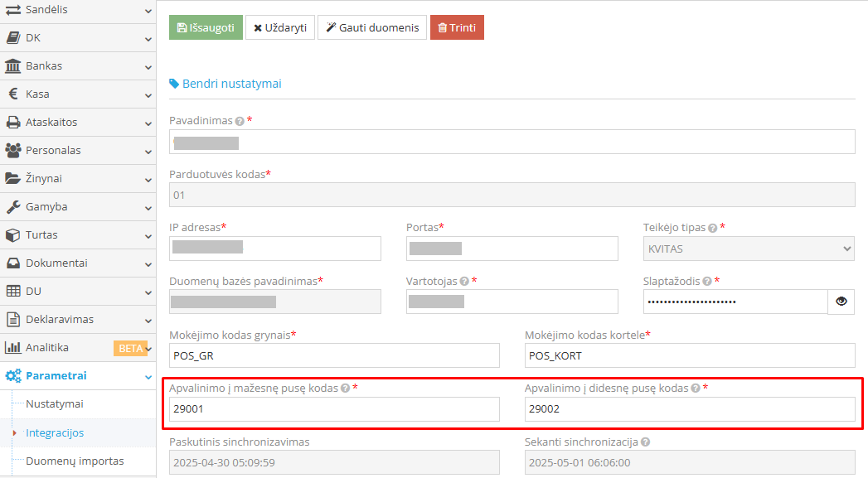
Task: Click the Gauti duomenis button
Action: coord(372,28)
